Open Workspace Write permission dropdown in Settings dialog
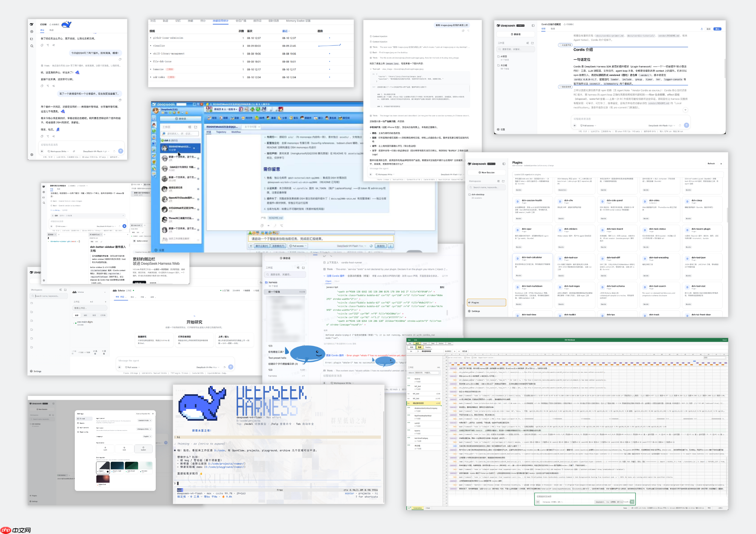The image size is (756, 534). point(144,429)
